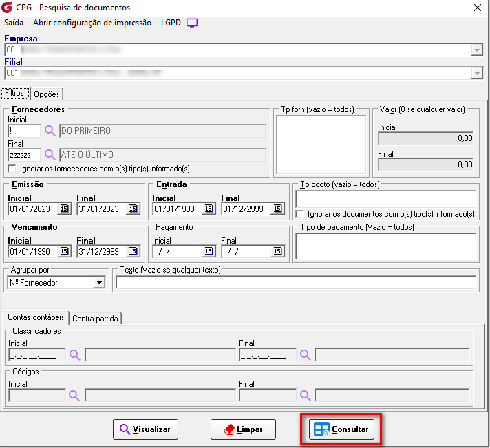Open calendar for Emissão Final date

click(134, 209)
